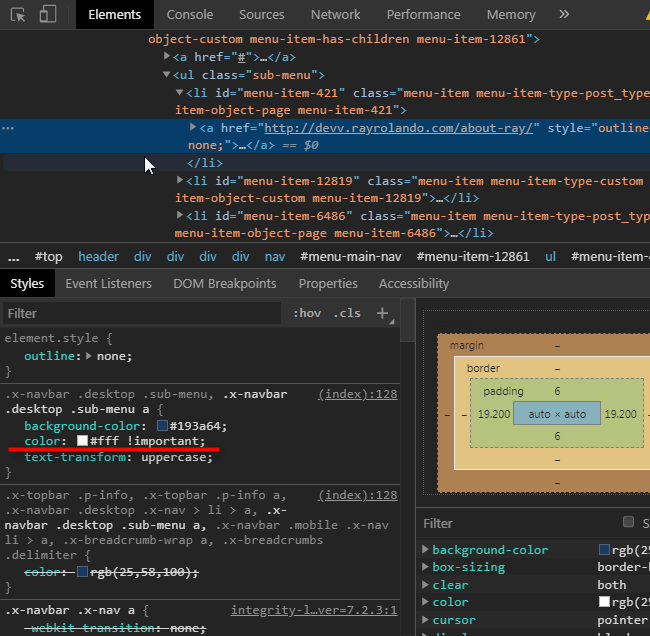Open computed background-color swatch
650x636 pixels.
[604, 550]
